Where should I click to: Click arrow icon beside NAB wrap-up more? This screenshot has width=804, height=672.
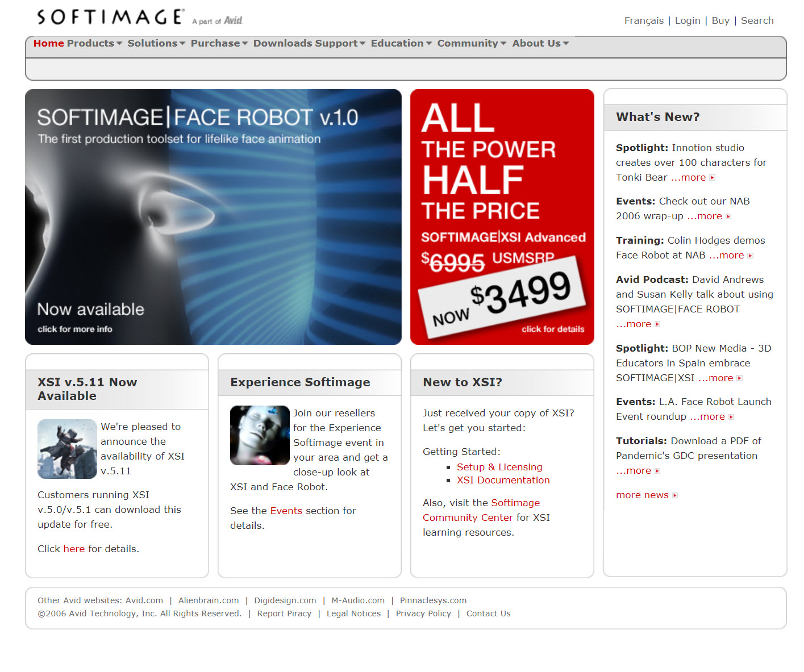728,216
